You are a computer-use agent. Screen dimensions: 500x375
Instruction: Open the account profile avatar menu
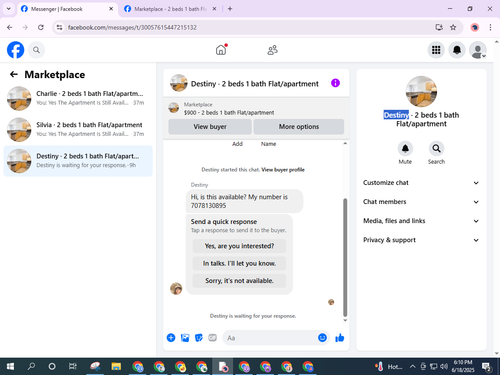tap(478, 50)
